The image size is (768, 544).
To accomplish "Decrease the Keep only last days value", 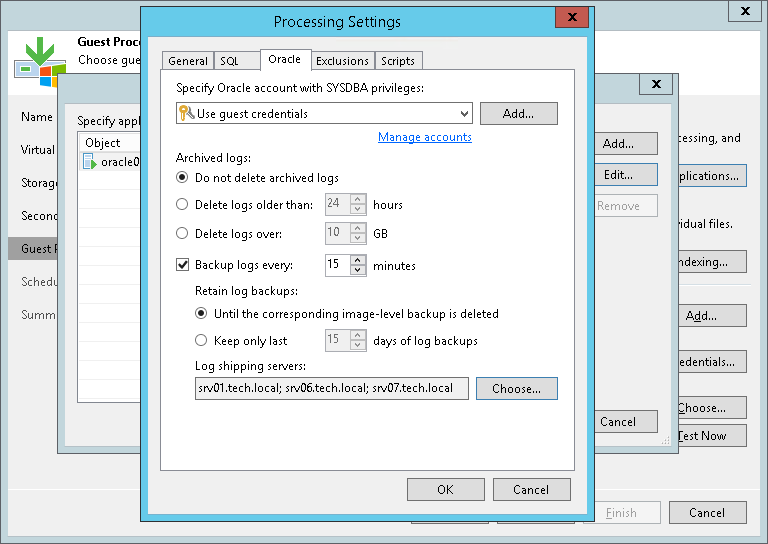I will tap(358, 345).
